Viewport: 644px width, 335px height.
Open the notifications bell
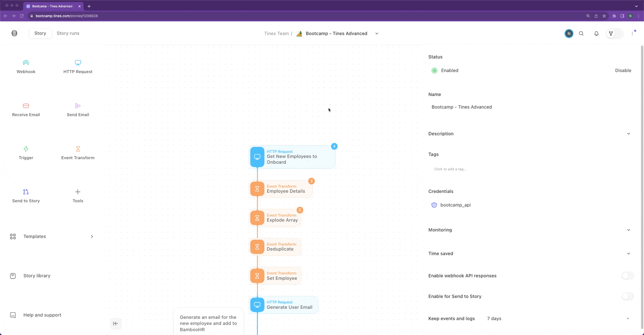[x=596, y=34]
